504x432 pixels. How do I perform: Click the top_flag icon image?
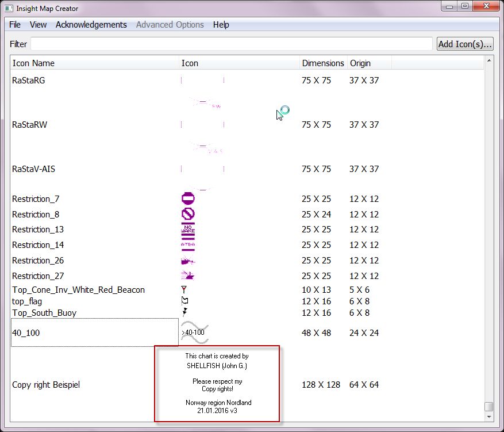pos(184,301)
